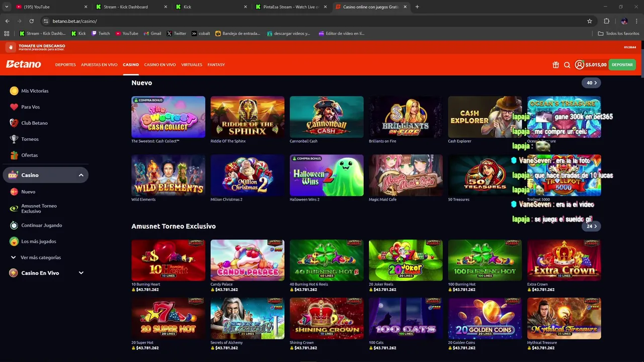
Task: Open FANTASY section
Action: tap(216, 65)
